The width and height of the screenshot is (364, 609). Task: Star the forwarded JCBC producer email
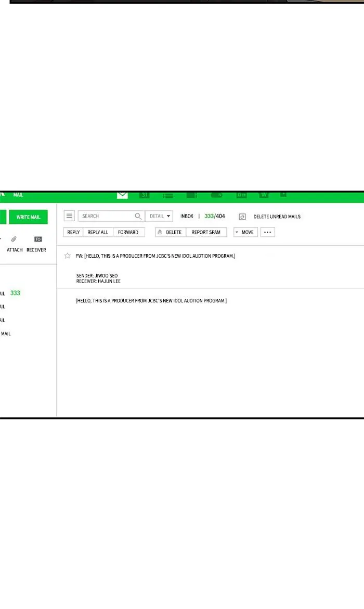coord(67,256)
